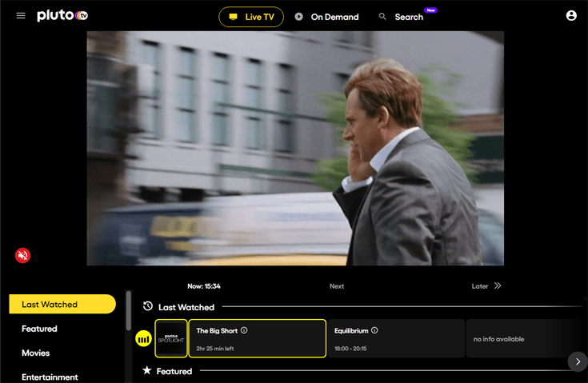588x383 pixels.
Task: Select Movies category in sidebar
Action: (36, 353)
